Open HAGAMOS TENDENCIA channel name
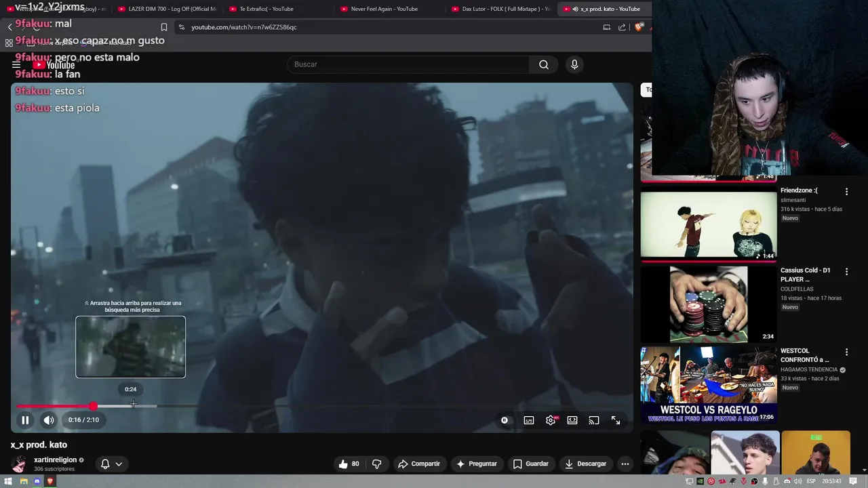 click(809, 370)
